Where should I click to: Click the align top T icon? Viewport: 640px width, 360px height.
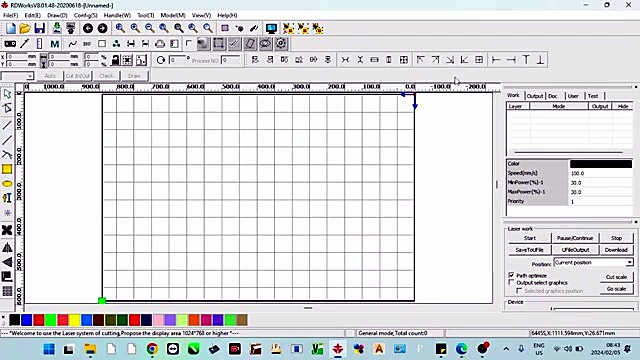(x=526, y=60)
